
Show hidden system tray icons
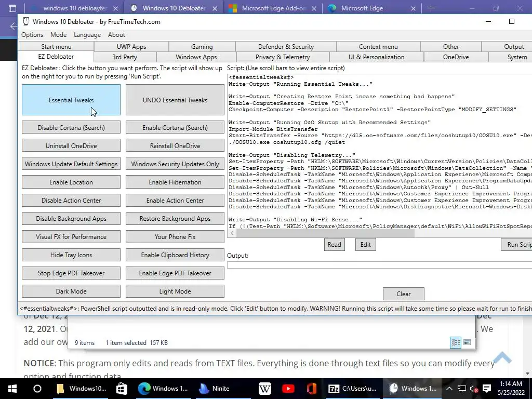pyautogui.click(x=449, y=389)
